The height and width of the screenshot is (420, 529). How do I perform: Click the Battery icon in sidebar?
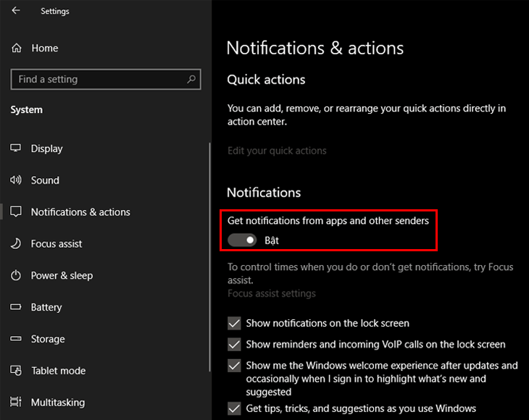coord(16,308)
